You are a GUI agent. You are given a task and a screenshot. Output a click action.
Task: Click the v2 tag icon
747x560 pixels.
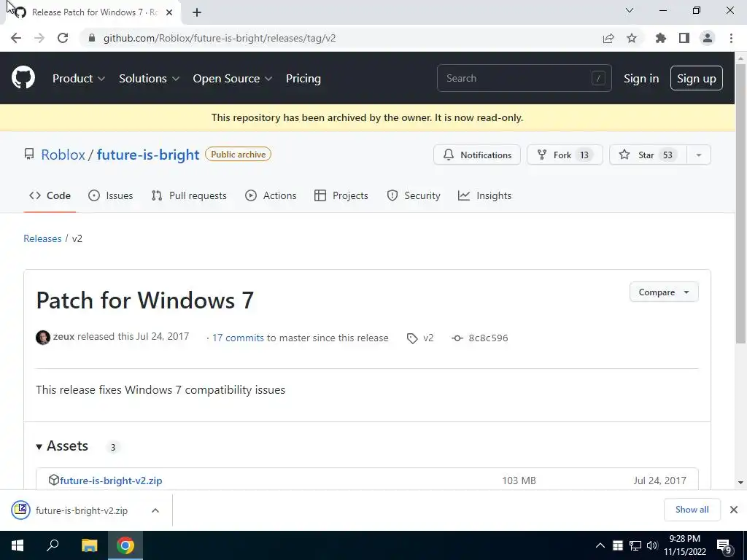[x=412, y=338]
